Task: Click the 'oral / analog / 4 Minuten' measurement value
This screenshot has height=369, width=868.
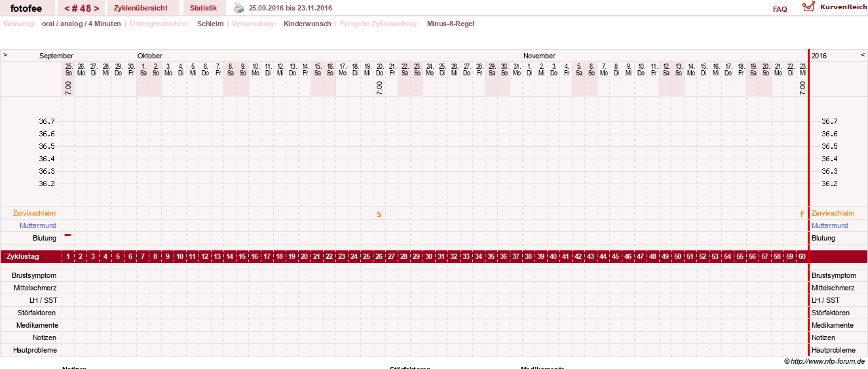Action: [x=81, y=24]
